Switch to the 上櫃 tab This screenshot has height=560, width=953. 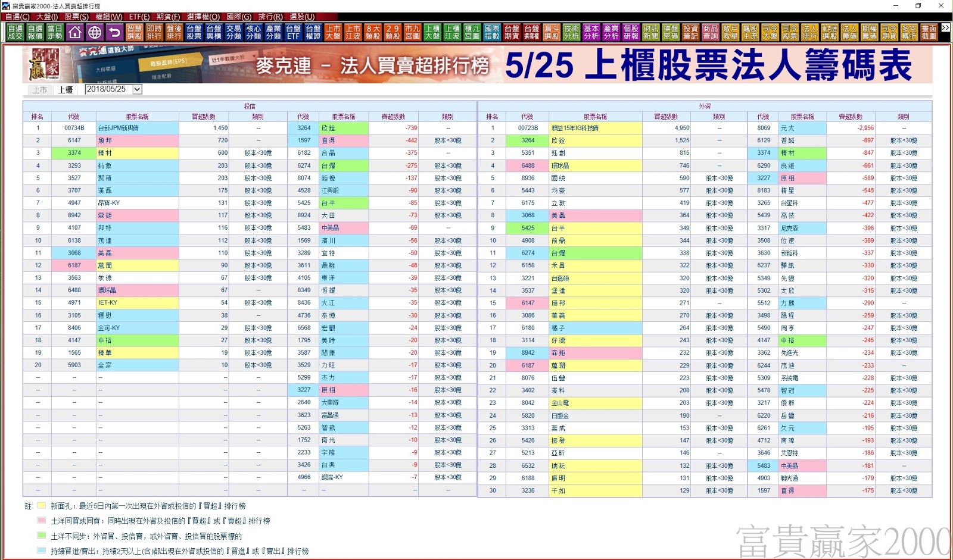(x=66, y=90)
